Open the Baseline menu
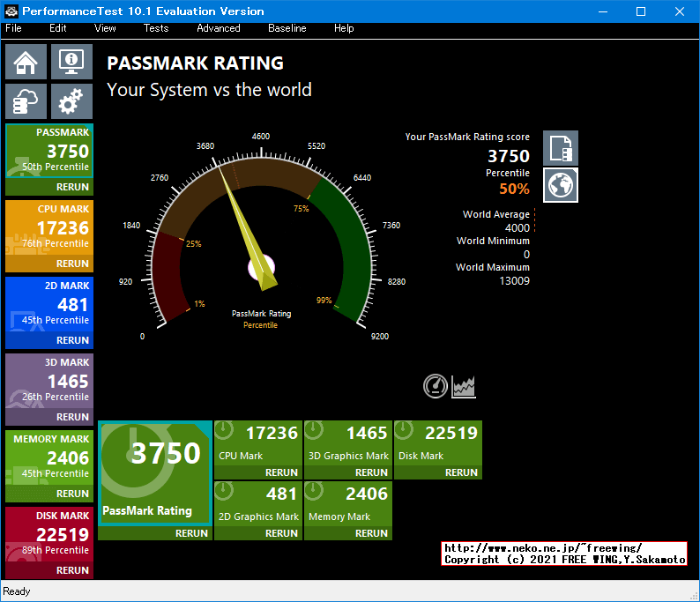The width and height of the screenshot is (700, 602). click(287, 28)
